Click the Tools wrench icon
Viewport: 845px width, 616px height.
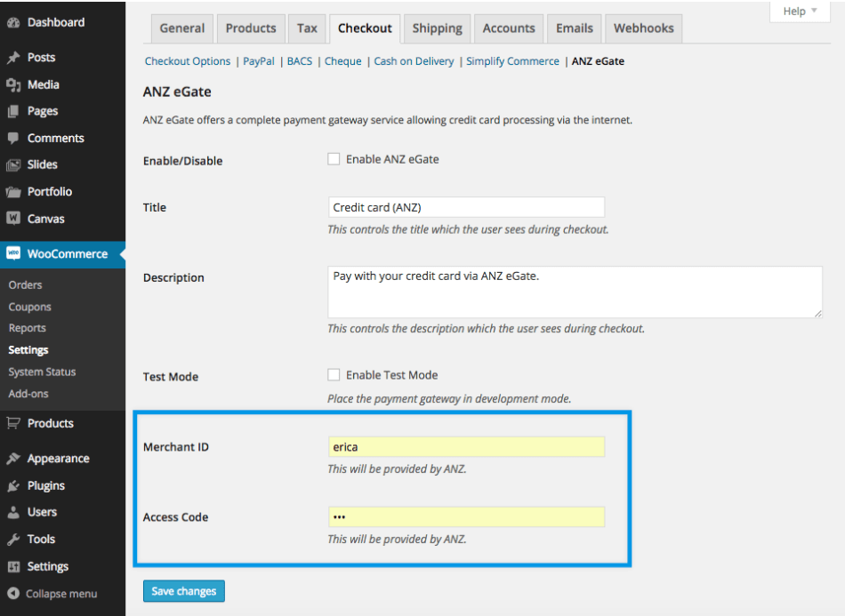pyautogui.click(x=13, y=540)
